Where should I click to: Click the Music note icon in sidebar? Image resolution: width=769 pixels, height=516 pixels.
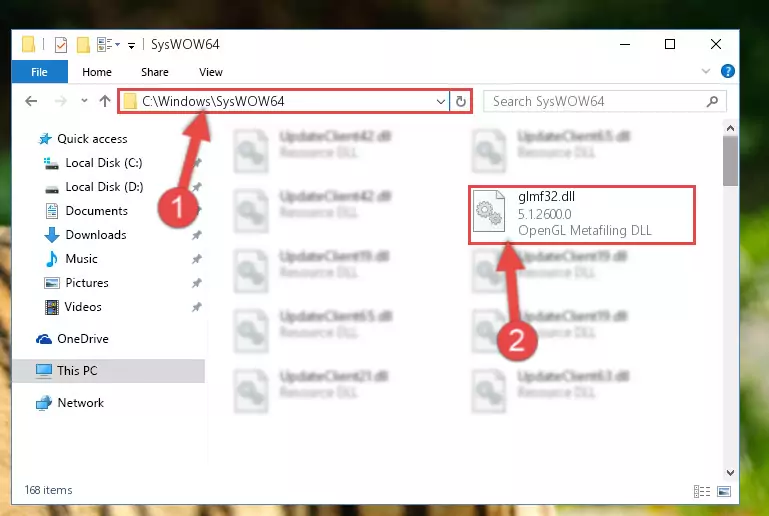(51, 259)
